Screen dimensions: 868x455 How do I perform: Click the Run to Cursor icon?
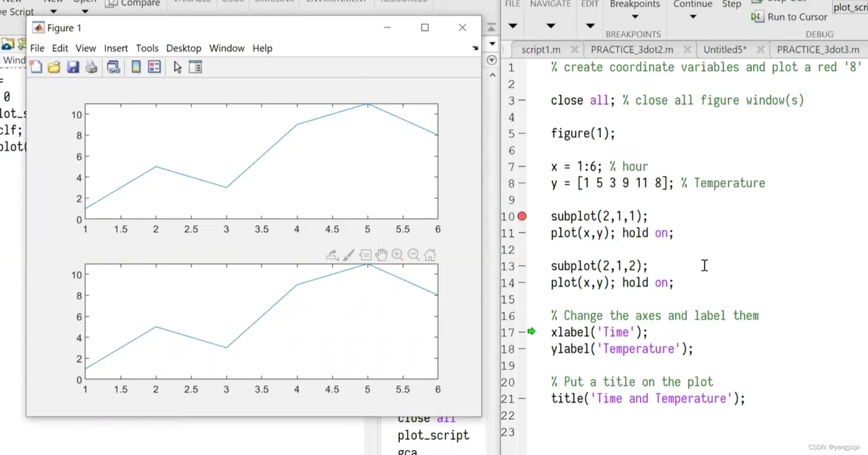tap(757, 17)
